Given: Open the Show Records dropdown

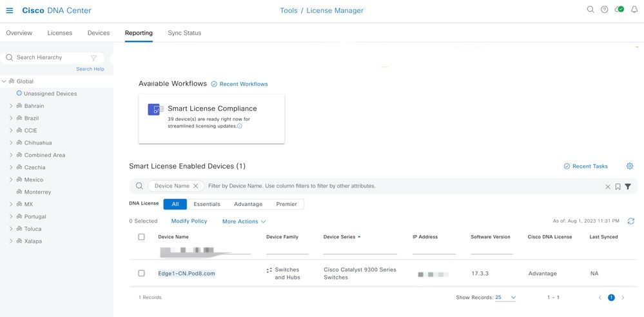Looking at the screenshot, I should pos(505,297).
